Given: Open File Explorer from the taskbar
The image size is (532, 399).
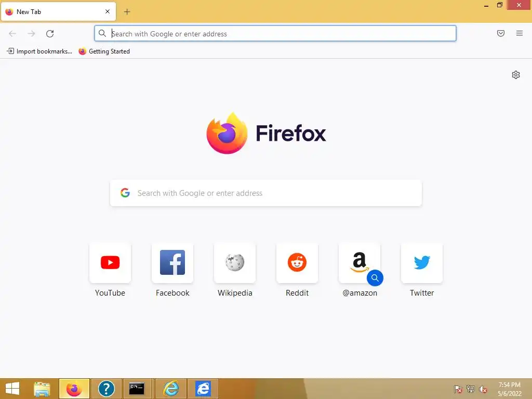Looking at the screenshot, I should tap(42, 389).
